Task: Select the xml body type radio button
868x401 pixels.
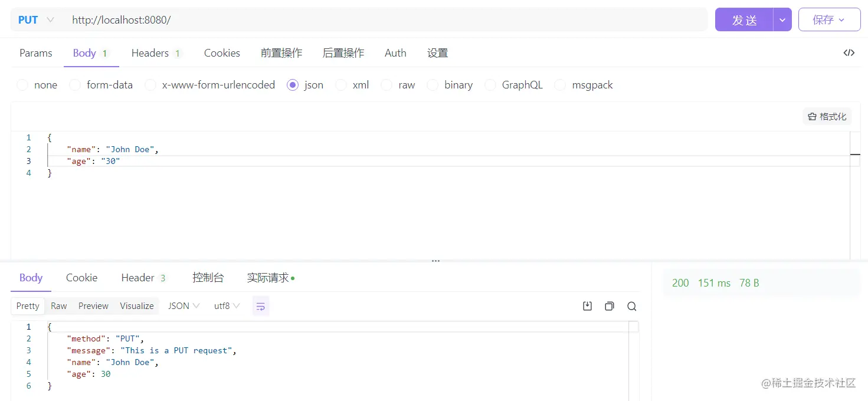Action: (340, 85)
